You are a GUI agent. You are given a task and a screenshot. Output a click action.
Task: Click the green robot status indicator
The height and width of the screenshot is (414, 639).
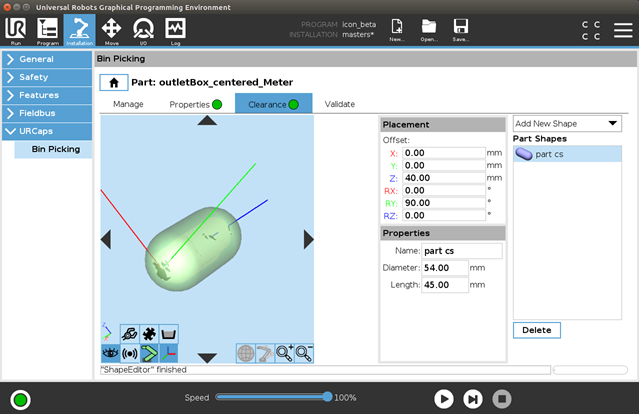20,400
